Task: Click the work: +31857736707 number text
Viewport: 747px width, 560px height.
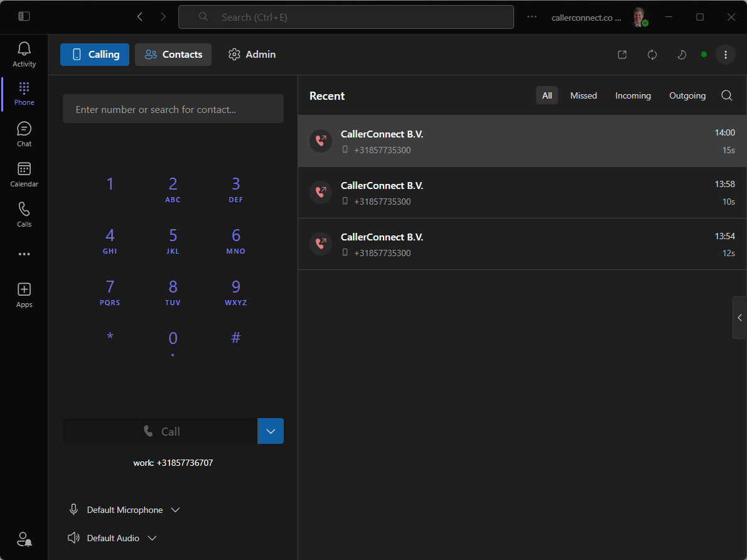Action: tap(173, 463)
